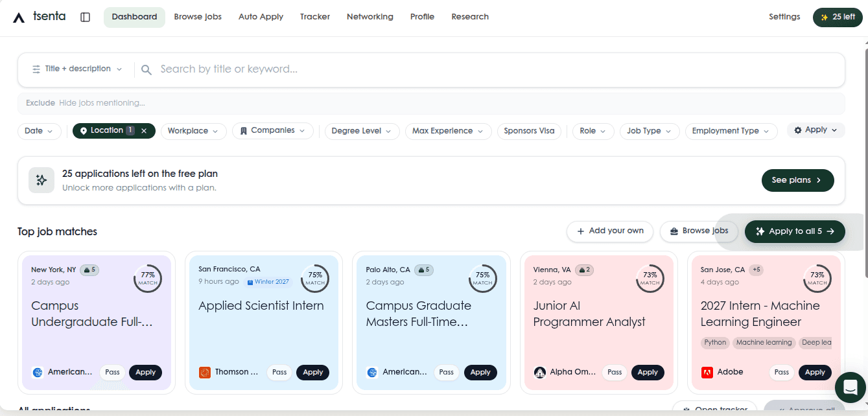Click the Machine learning skill tag
868x416 pixels.
click(x=764, y=343)
